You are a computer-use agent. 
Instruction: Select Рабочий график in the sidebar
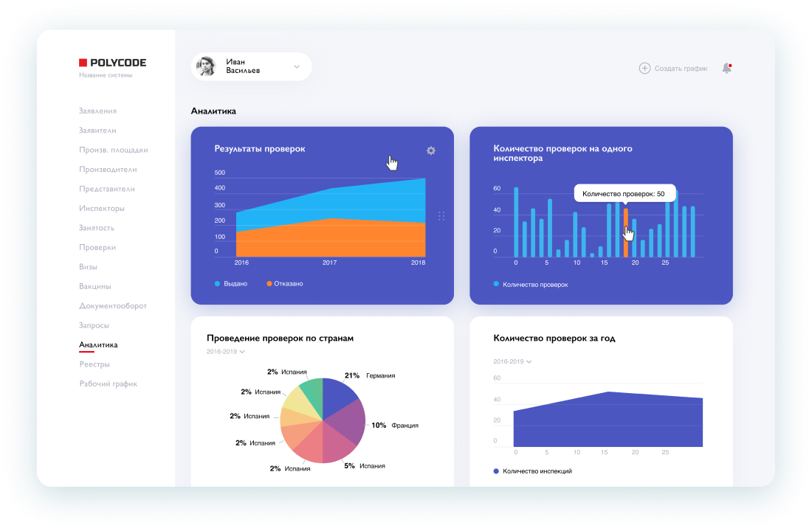[109, 383]
